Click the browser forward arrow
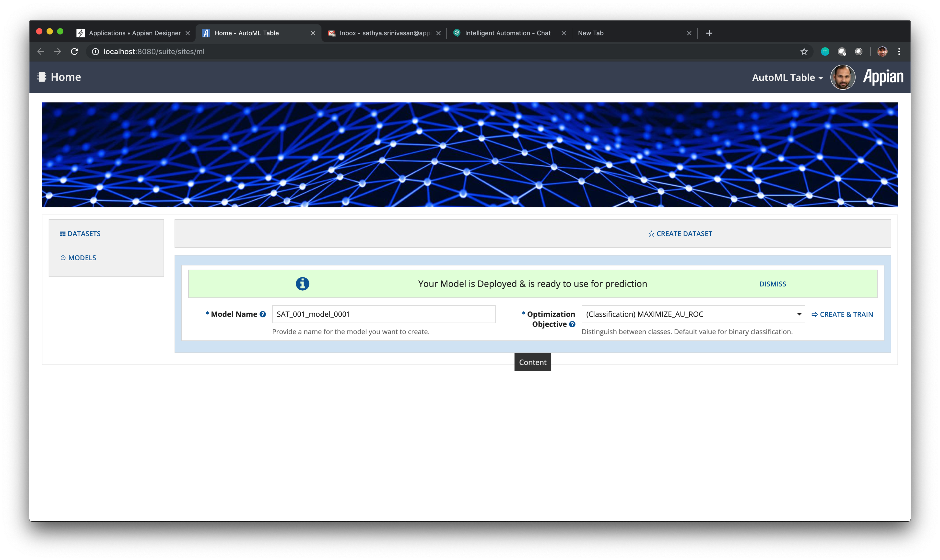The width and height of the screenshot is (940, 560). point(57,52)
